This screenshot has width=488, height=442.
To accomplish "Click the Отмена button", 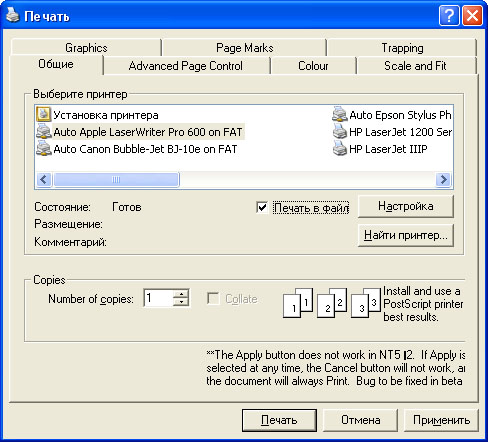I will click(x=360, y=420).
